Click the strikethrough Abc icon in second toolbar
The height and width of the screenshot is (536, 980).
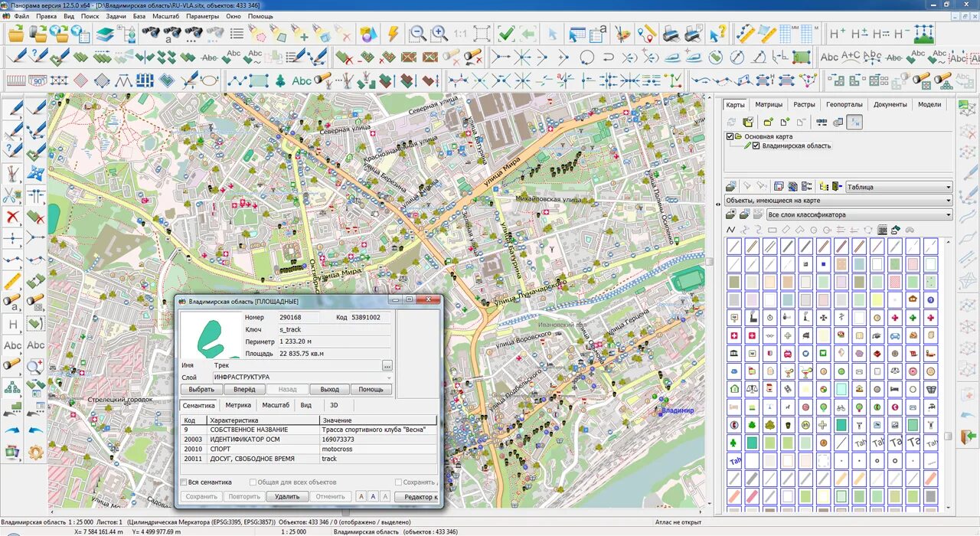click(209, 57)
